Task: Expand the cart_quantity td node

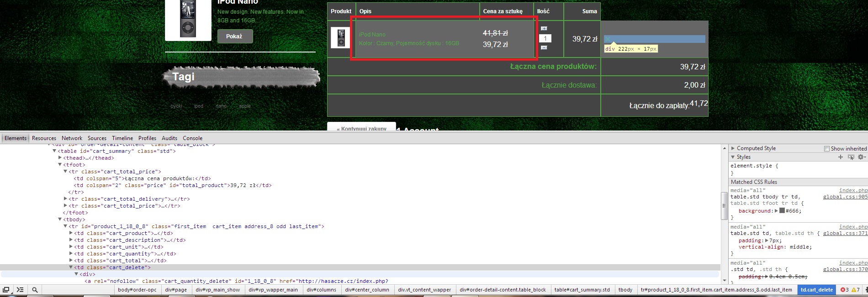Action: (71, 254)
